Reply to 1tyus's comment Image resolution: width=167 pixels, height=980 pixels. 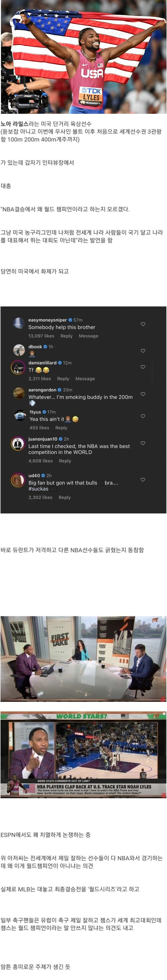61,428
